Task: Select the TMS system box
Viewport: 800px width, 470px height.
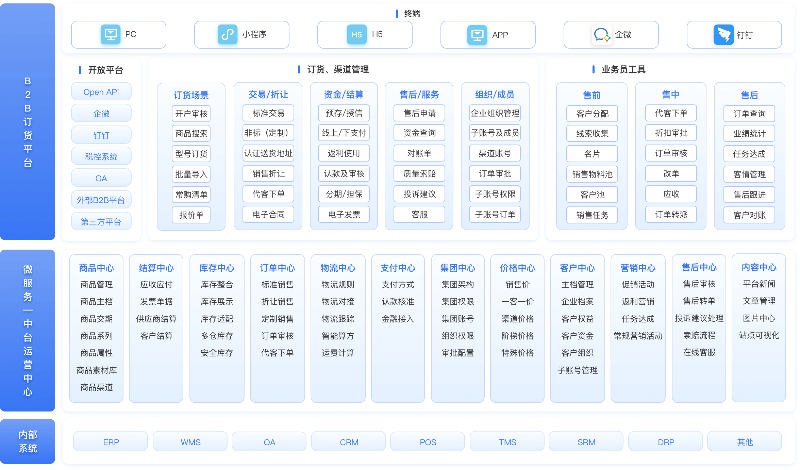Action: (507, 442)
